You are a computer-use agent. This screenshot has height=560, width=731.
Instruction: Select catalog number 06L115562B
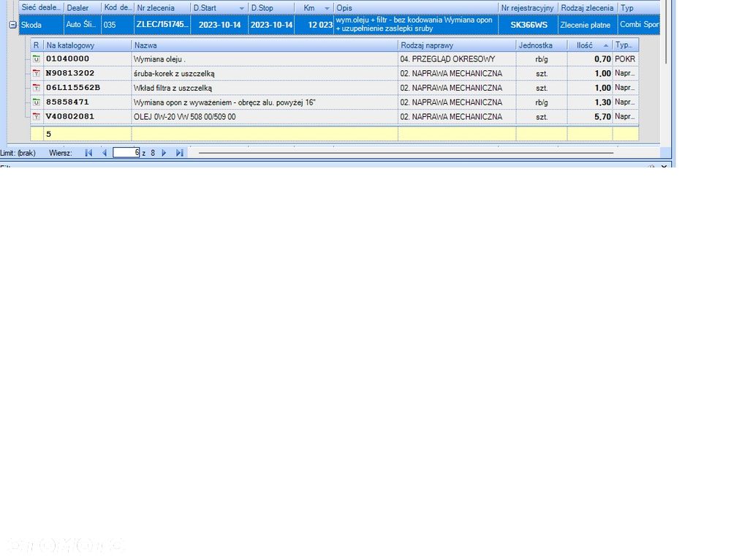[x=87, y=88]
